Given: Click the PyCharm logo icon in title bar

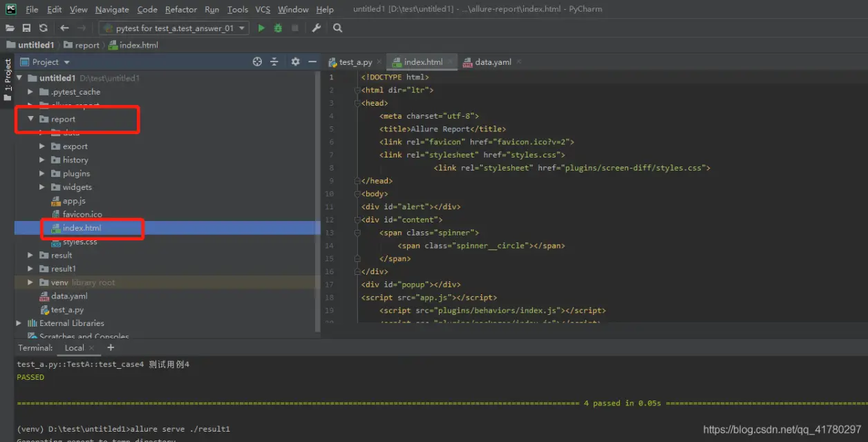Looking at the screenshot, I should [x=11, y=9].
